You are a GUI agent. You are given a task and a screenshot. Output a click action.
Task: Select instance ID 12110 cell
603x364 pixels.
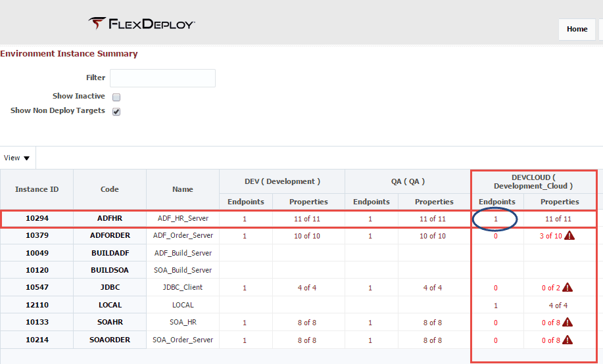pos(37,305)
